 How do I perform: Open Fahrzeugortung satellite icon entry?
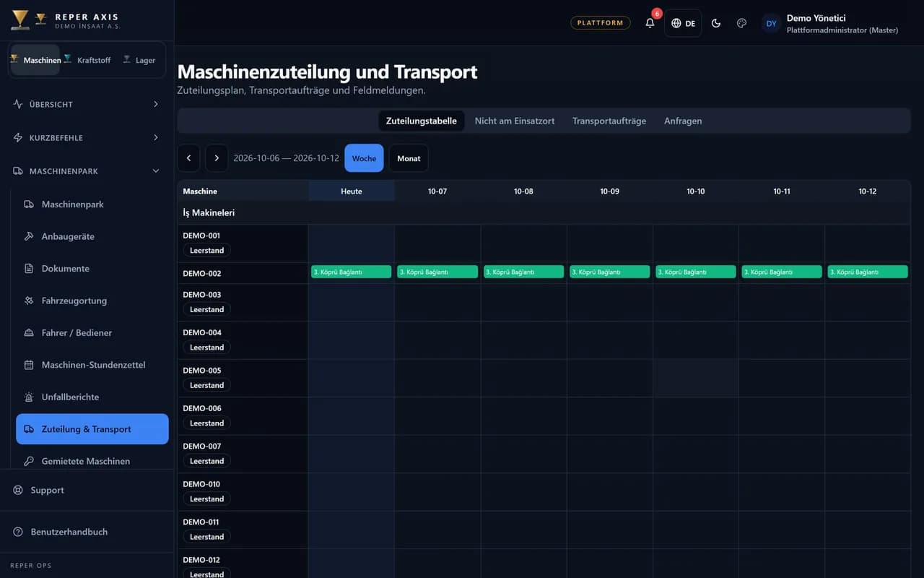92,301
